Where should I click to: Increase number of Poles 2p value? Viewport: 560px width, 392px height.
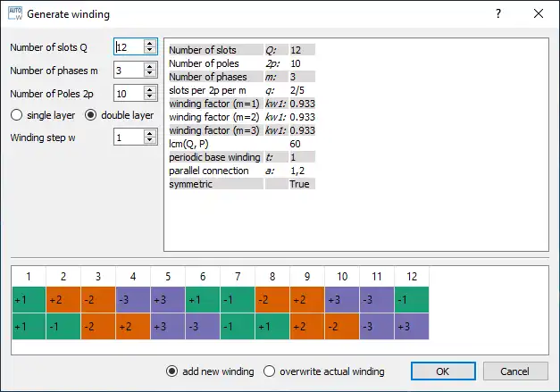(150, 89)
